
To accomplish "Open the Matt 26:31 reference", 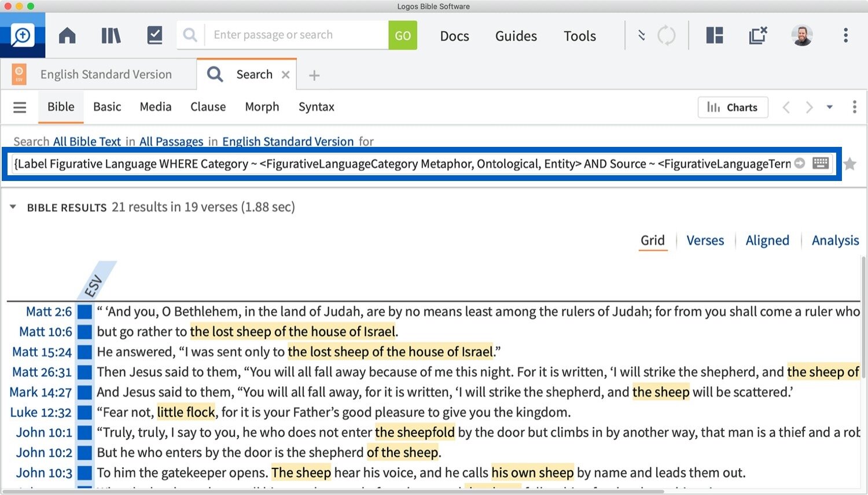I will [x=42, y=372].
